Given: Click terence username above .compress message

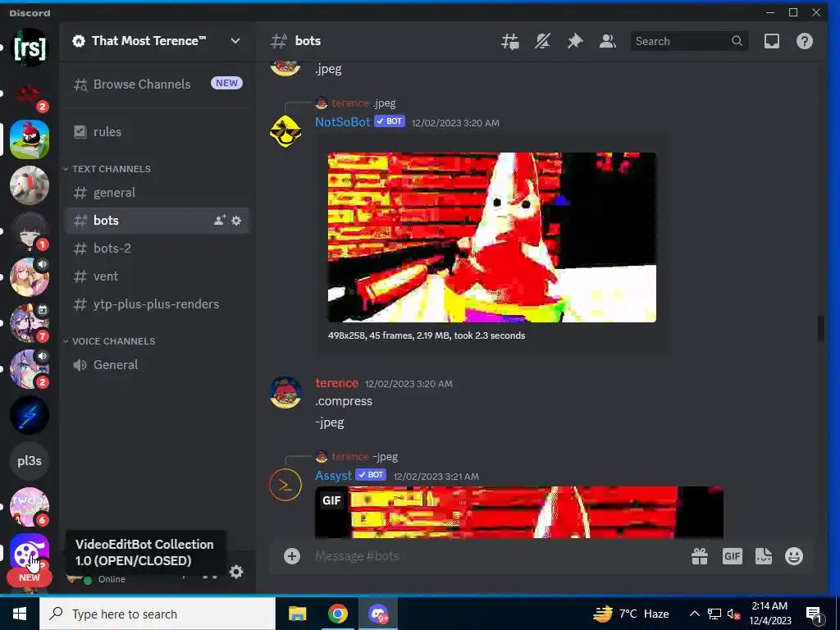Looking at the screenshot, I should coord(336,383).
